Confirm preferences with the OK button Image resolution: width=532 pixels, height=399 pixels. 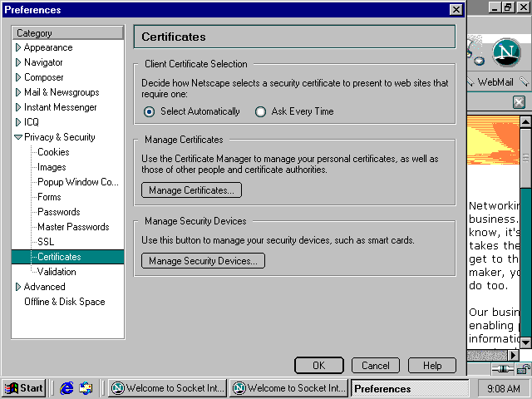319,366
